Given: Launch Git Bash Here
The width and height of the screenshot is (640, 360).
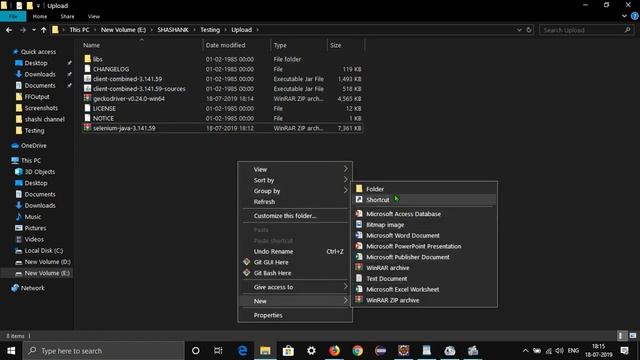Looking at the screenshot, I should [x=295, y=273].
